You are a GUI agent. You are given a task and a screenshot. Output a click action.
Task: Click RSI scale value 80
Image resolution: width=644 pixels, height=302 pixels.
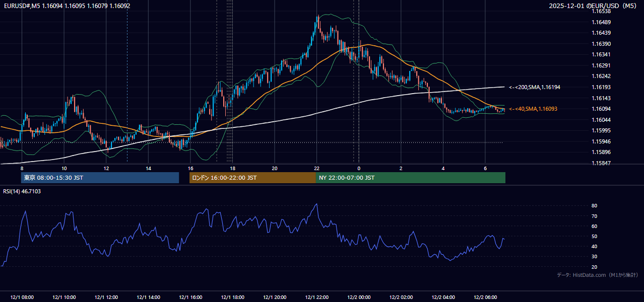tap(594, 206)
